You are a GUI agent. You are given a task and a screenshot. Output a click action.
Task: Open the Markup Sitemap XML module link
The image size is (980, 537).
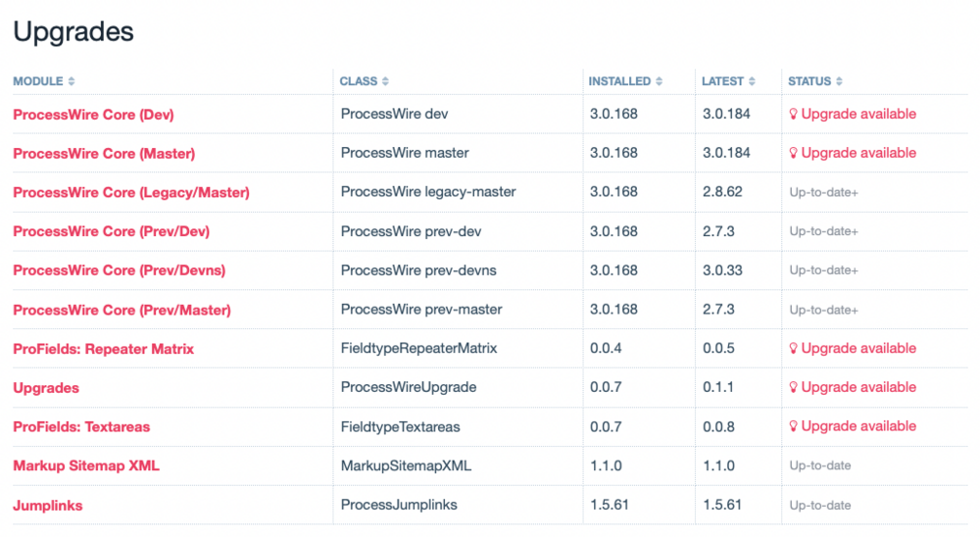pyautogui.click(x=86, y=465)
